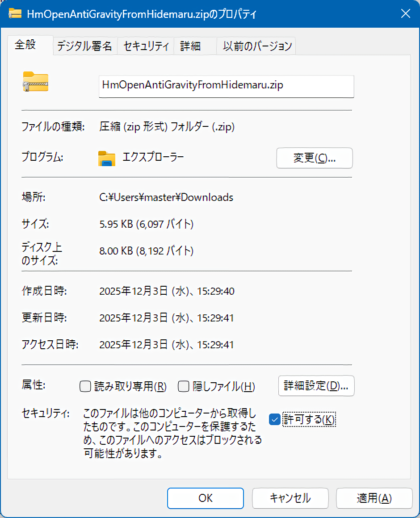Switch to the 全般 tab
This screenshot has width=420, height=518.
pyautogui.click(x=25, y=45)
